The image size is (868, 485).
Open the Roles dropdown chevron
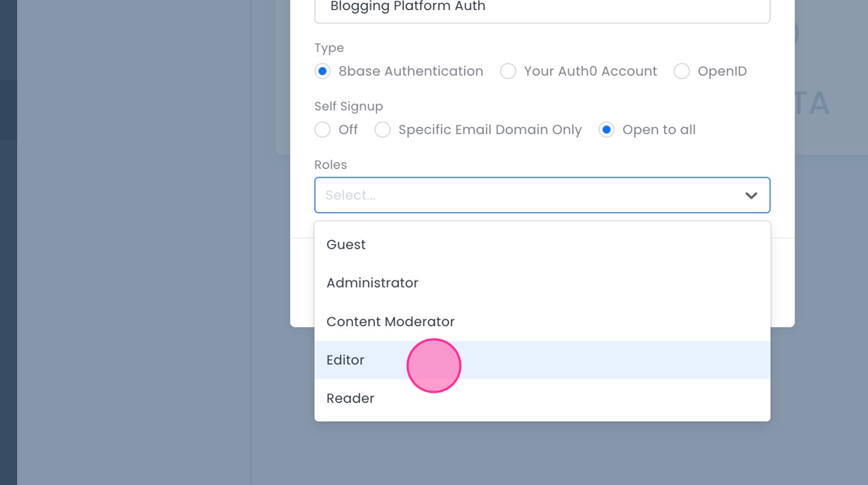tap(751, 195)
